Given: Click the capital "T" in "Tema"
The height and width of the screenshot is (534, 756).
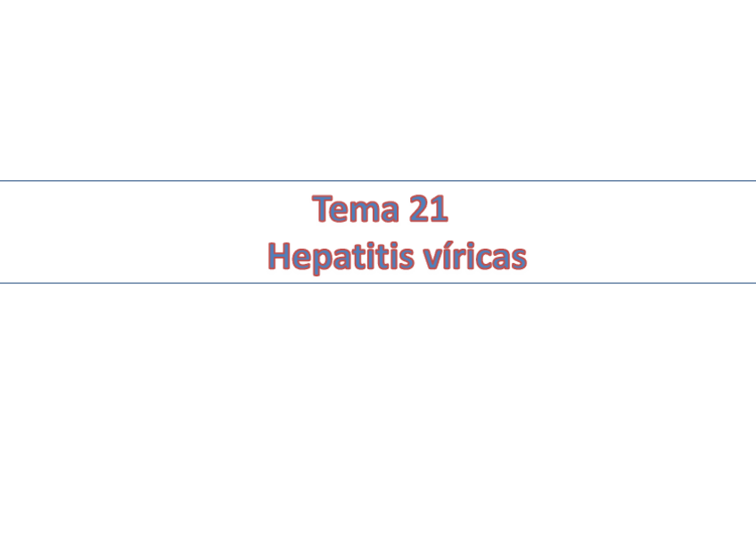Looking at the screenshot, I should point(325,209).
